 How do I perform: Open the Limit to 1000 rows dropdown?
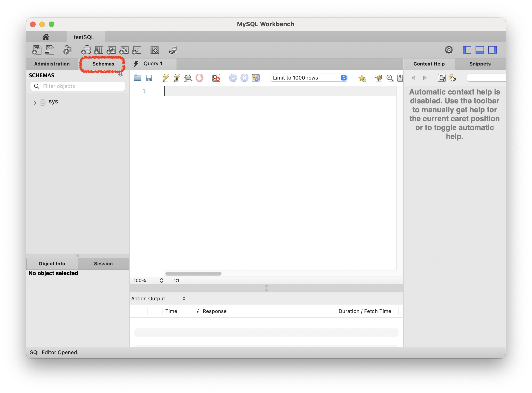tap(309, 78)
